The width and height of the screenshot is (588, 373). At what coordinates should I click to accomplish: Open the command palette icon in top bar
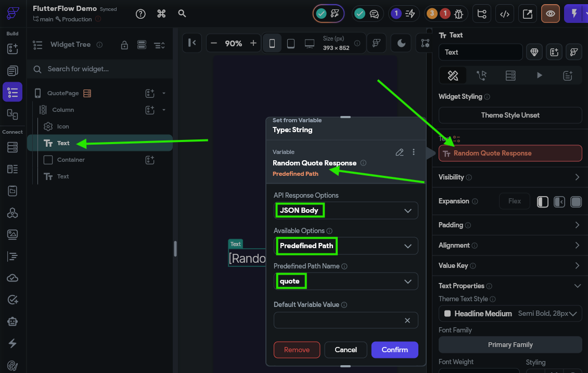coord(161,14)
